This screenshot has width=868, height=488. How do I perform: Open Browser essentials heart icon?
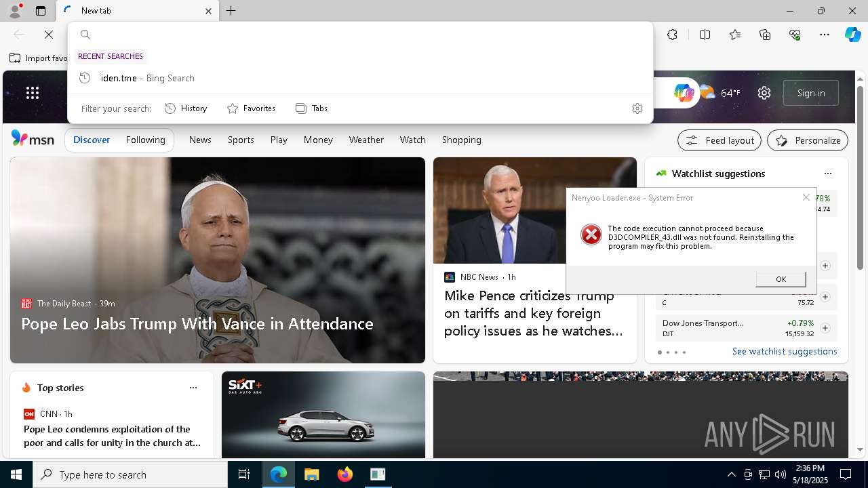795,35
